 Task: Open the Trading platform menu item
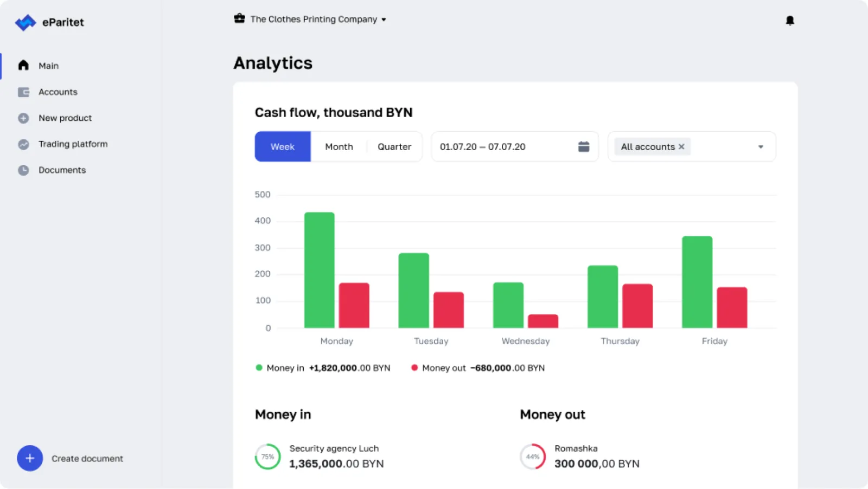pyautogui.click(x=73, y=144)
